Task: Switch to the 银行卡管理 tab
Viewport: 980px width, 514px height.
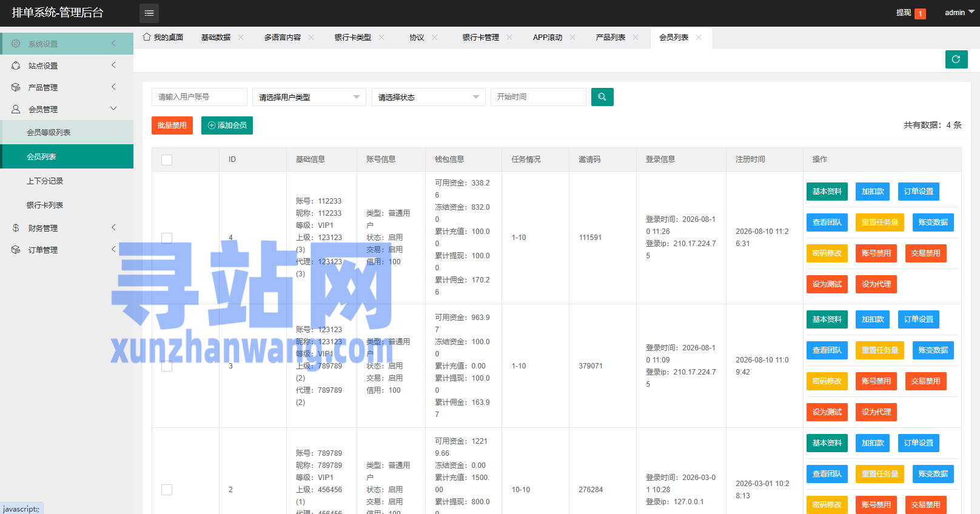Action: (481, 38)
